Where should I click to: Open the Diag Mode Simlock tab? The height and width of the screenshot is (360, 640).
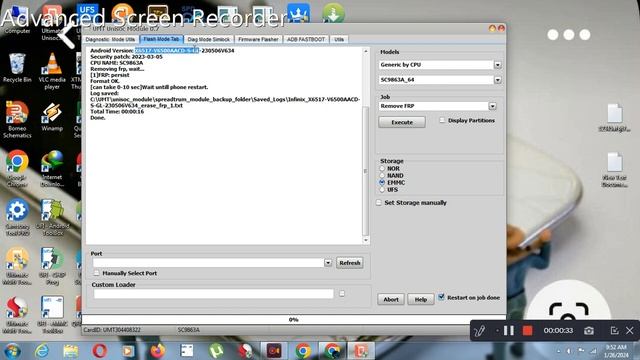coord(209,40)
